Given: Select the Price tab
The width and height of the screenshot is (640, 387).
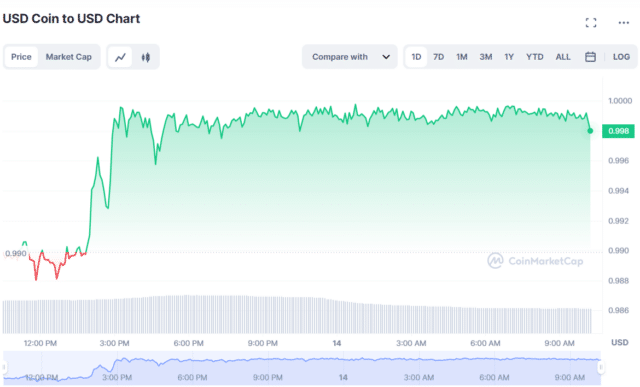Looking at the screenshot, I should coord(21,57).
